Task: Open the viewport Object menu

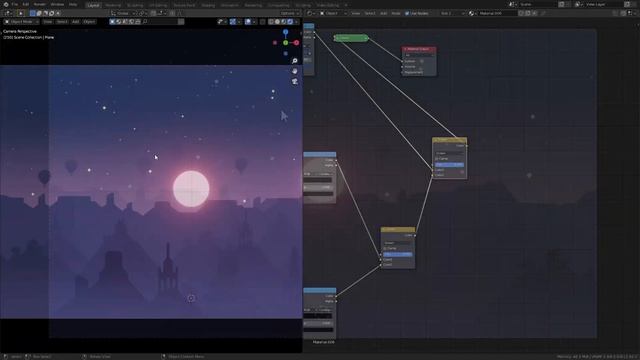Action: click(x=89, y=22)
